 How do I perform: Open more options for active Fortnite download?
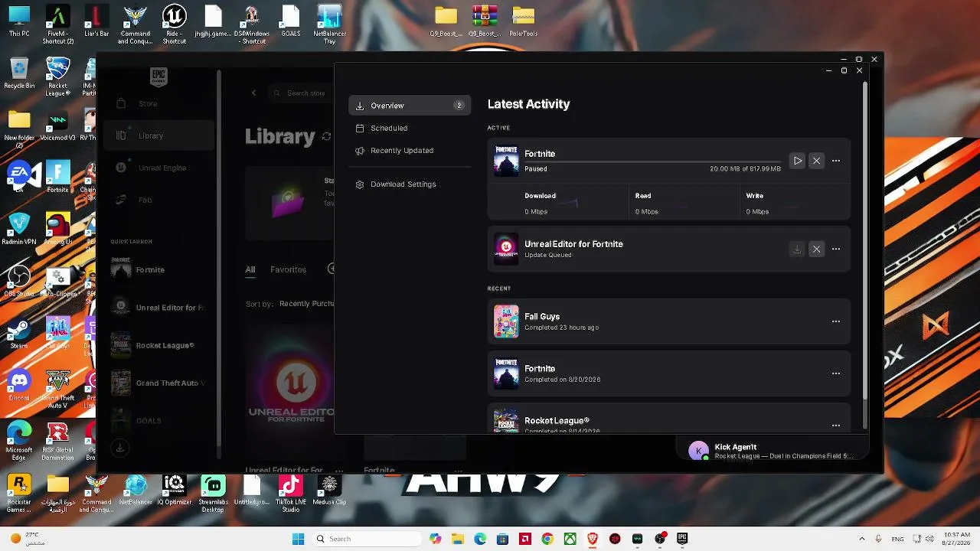tap(836, 161)
